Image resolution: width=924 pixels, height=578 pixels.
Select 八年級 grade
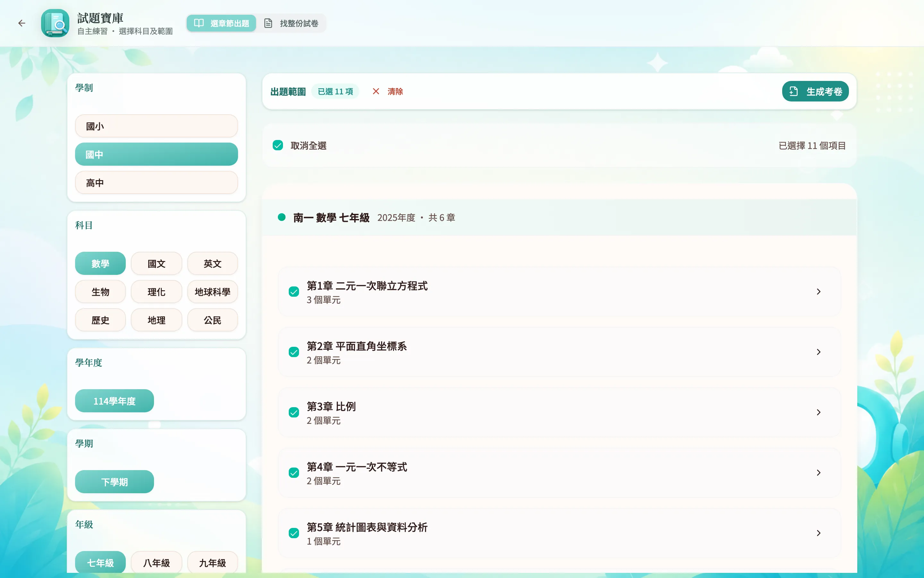(156, 563)
